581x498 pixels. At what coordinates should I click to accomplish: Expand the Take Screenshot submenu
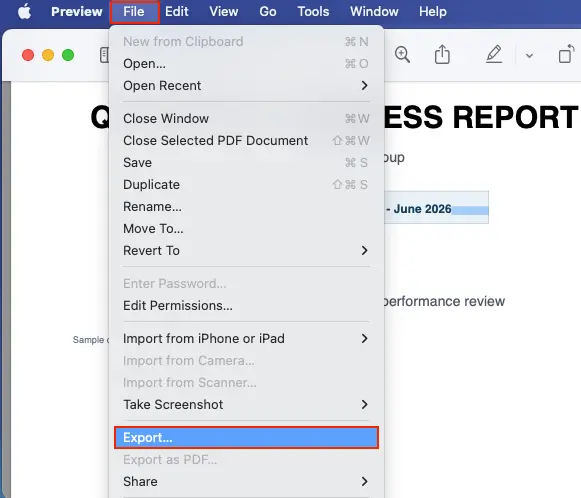(x=246, y=405)
